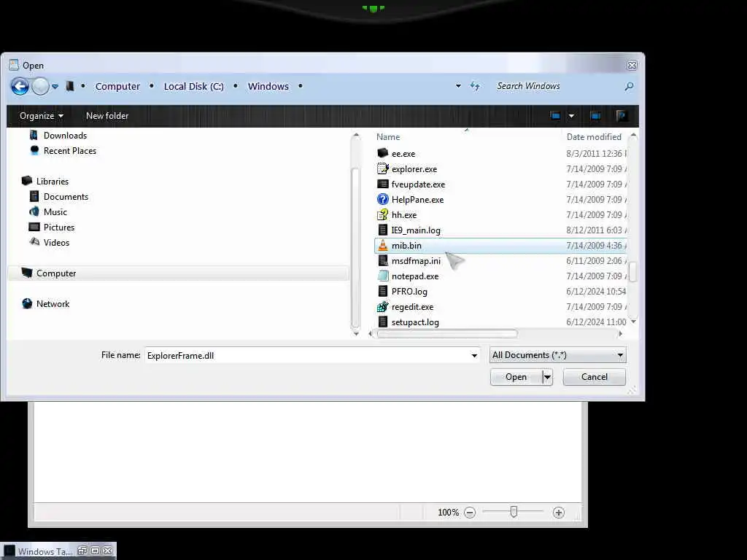Select the IE9_main.log file icon
747x560 pixels.
pos(382,230)
